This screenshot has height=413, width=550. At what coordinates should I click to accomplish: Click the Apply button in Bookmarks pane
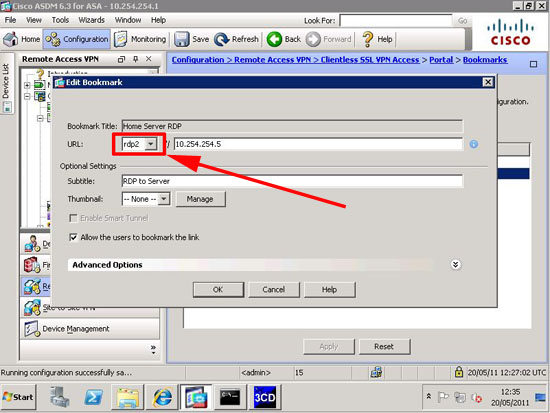[329, 347]
